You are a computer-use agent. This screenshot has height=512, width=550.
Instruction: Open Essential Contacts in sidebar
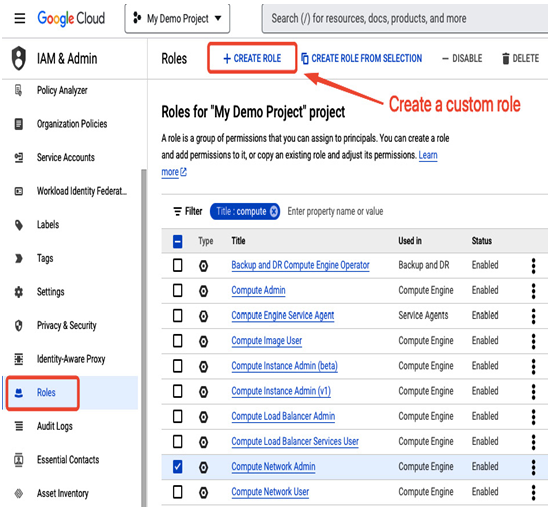pos(68,460)
